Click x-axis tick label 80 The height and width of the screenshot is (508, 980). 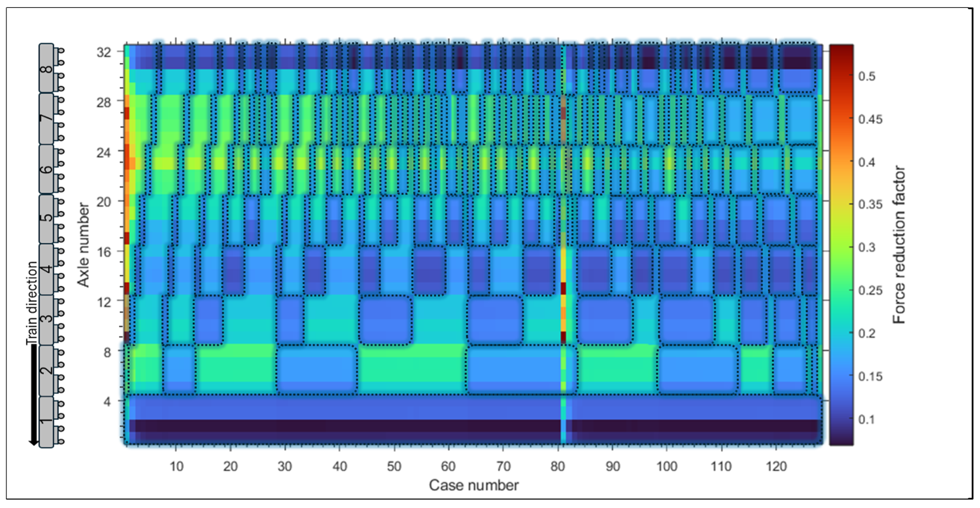(558, 466)
